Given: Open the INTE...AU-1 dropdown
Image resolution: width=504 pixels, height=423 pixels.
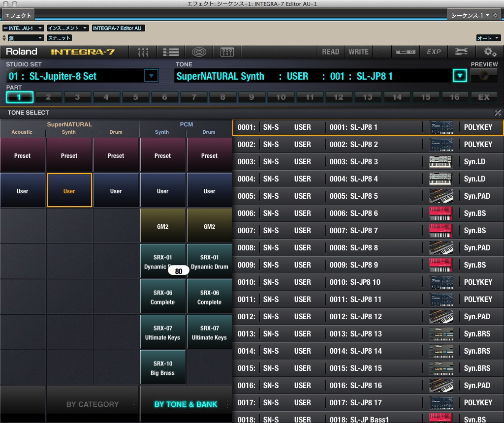Looking at the screenshot, I should (23, 28).
